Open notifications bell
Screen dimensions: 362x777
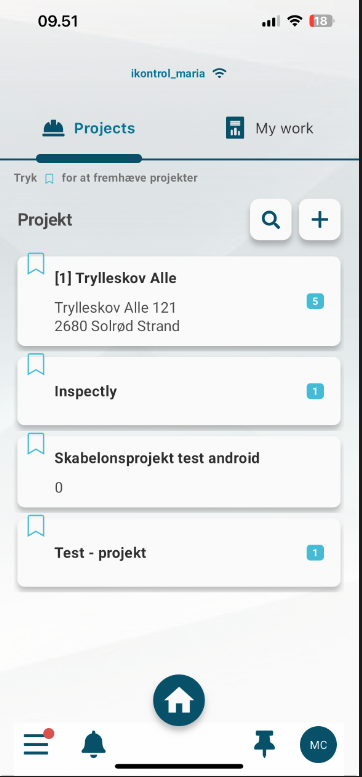pos(94,744)
